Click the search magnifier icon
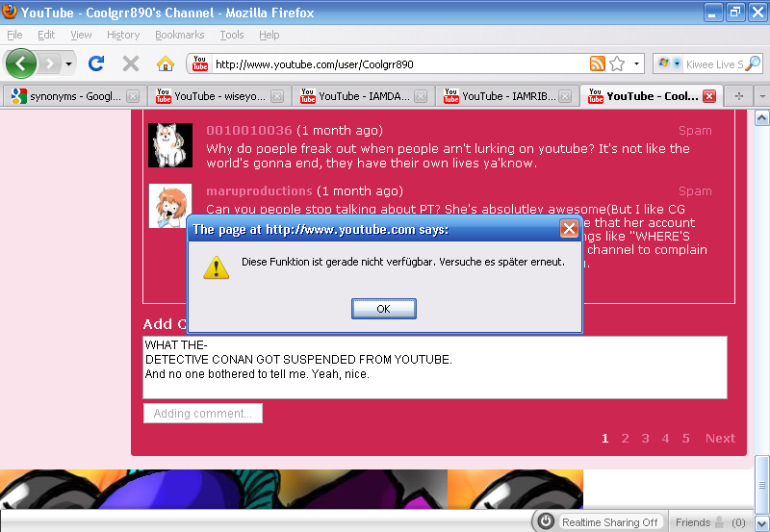The width and height of the screenshot is (770, 532). [x=753, y=63]
